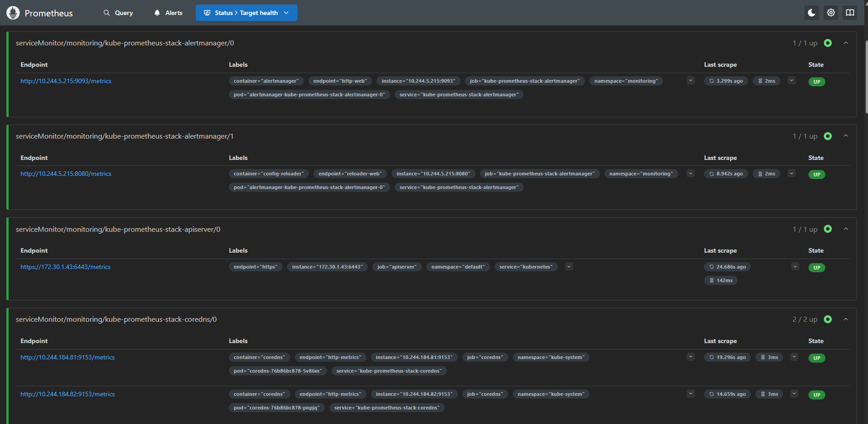Click the serviceMonitor/monitoring/kube-prometheus-stack-apiserver/0 pool title
Screen dimensions: 868x424
point(118,229)
